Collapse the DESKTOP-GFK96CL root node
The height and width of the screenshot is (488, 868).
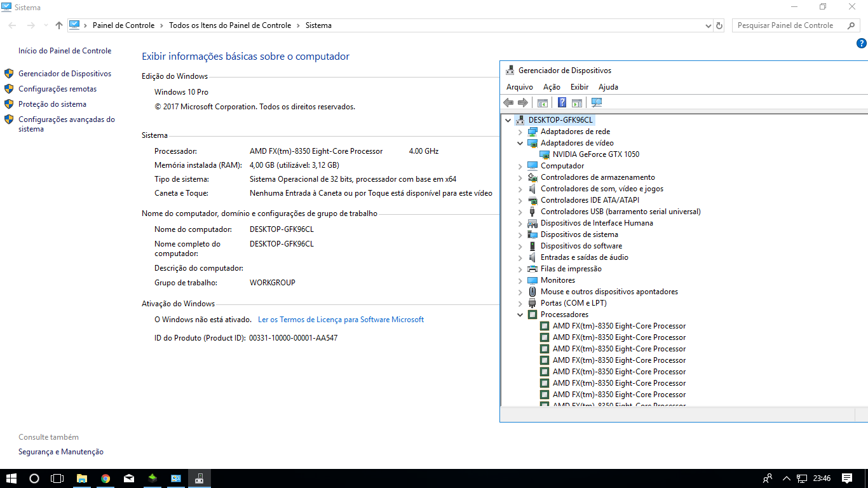coord(508,120)
